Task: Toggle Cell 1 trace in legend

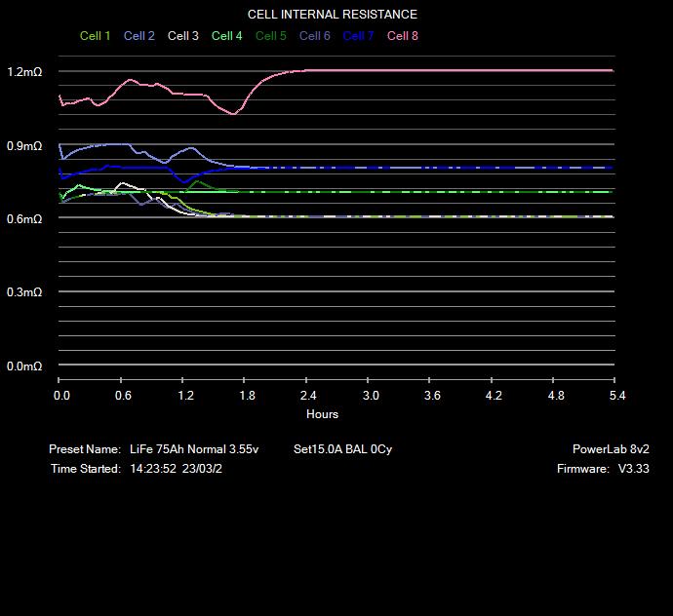Action: (x=95, y=36)
